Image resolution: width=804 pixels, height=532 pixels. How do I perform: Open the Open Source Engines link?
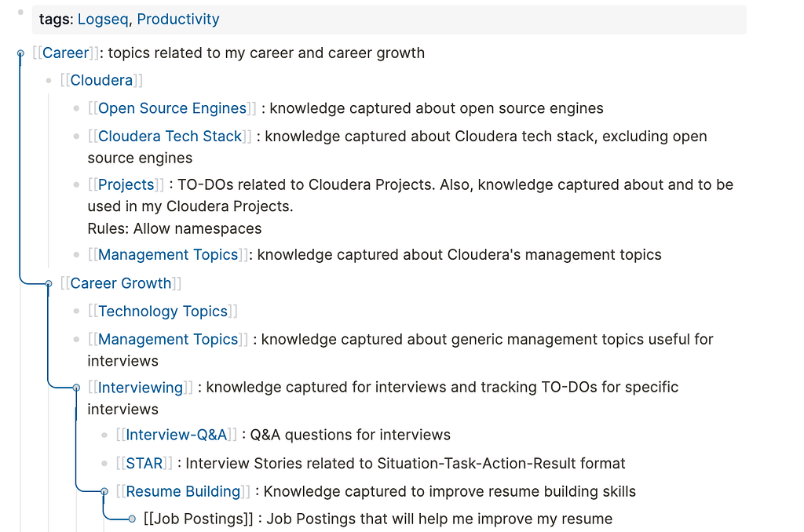[172, 108]
